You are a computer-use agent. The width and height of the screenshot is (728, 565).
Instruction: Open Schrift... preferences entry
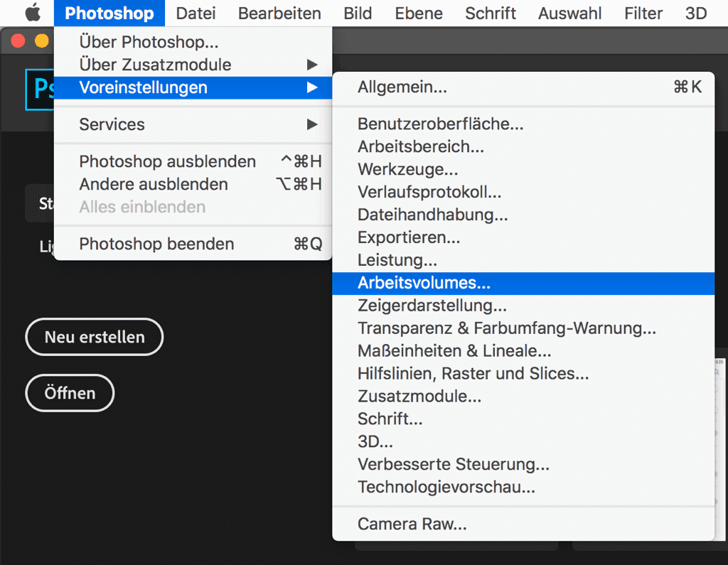[x=523, y=419]
